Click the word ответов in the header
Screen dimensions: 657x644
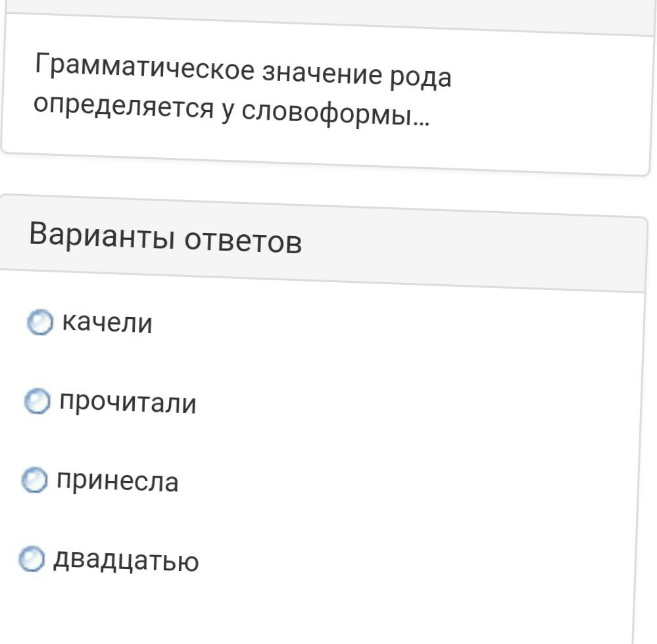tap(243, 241)
